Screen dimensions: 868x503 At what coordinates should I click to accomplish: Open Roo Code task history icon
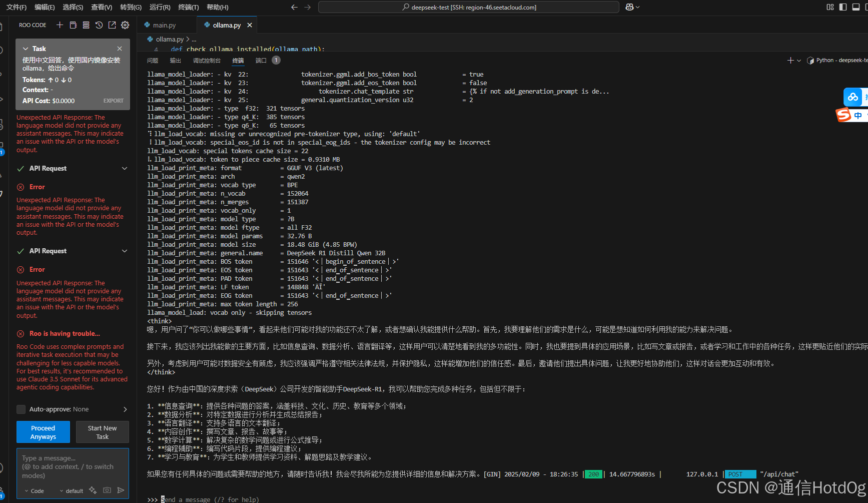(99, 25)
